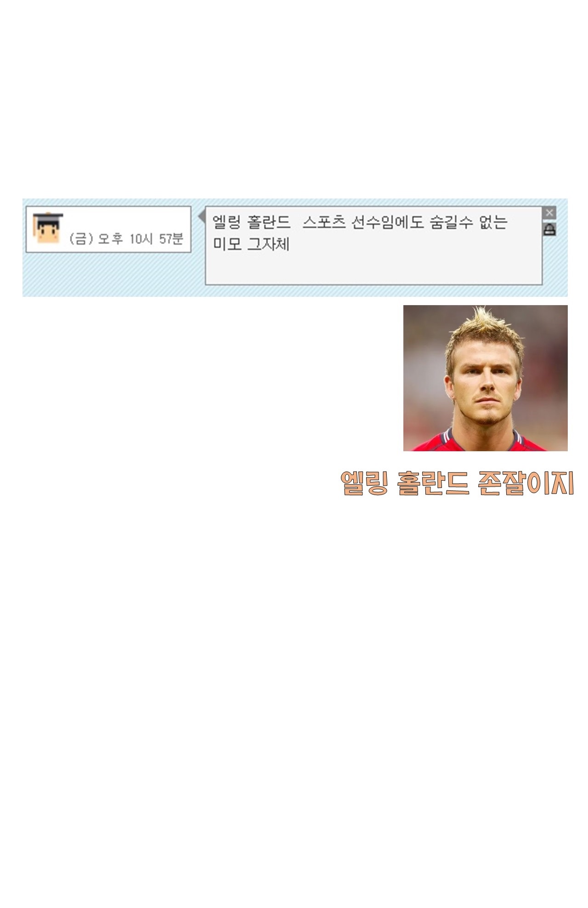Select the timestamp 오후 10시 57분
Screen dimensions: 588x908
[141, 239]
